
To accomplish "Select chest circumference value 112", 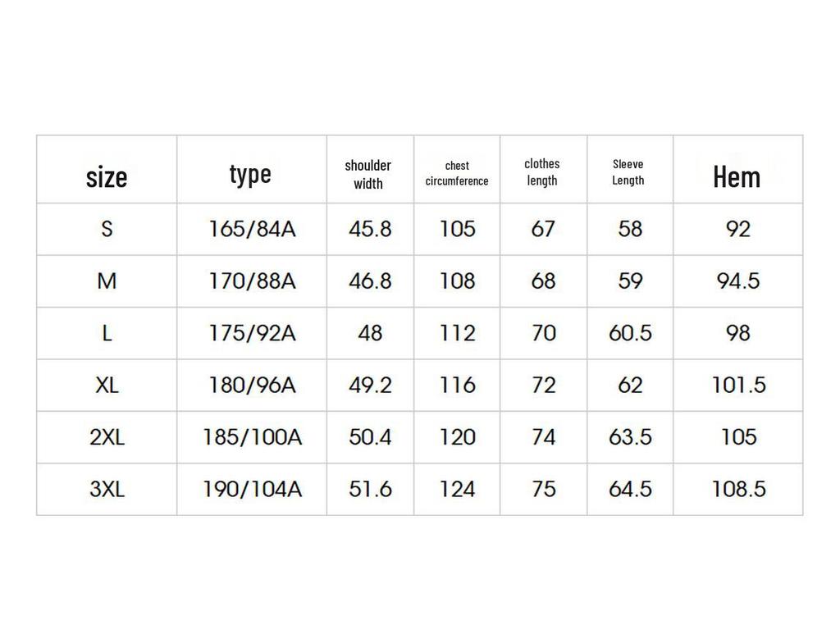I will pyautogui.click(x=457, y=333).
